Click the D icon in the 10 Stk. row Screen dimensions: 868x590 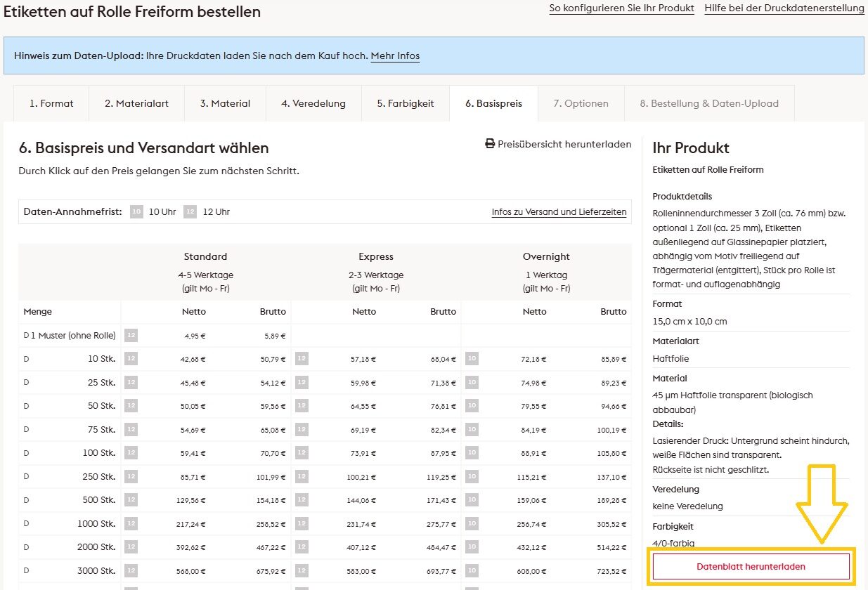27,359
